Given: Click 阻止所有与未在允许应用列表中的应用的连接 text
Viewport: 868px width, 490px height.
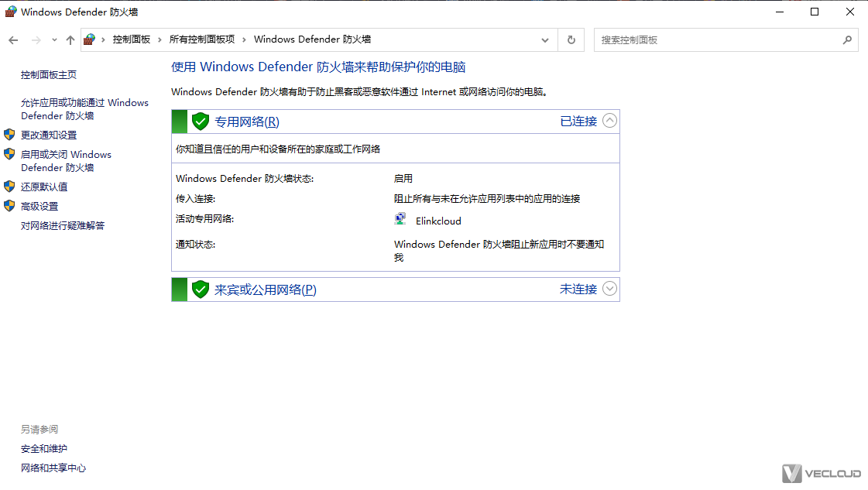Looking at the screenshot, I should [487, 199].
